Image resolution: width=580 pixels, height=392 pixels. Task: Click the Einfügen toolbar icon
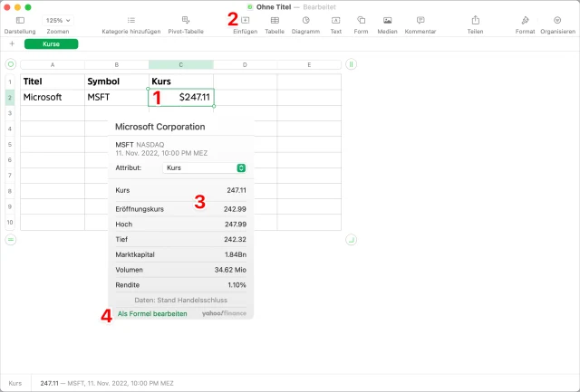(x=245, y=20)
